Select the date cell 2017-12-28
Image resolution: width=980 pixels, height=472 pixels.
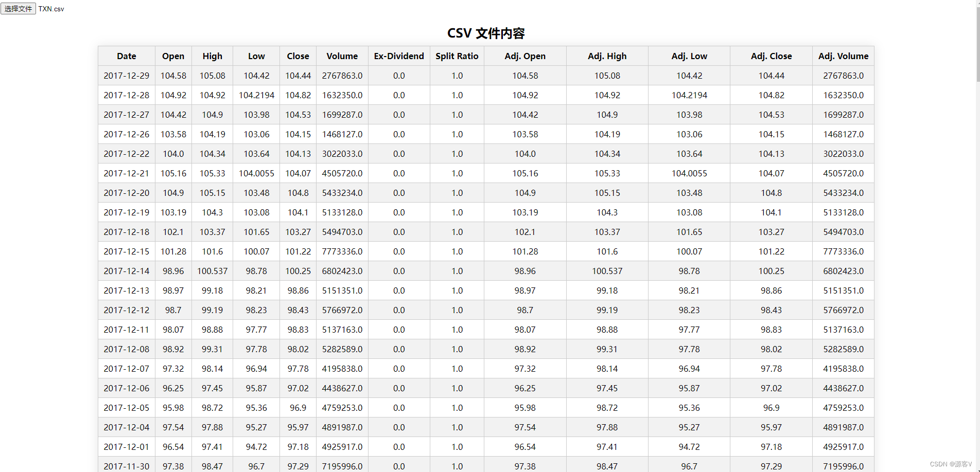click(127, 95)
